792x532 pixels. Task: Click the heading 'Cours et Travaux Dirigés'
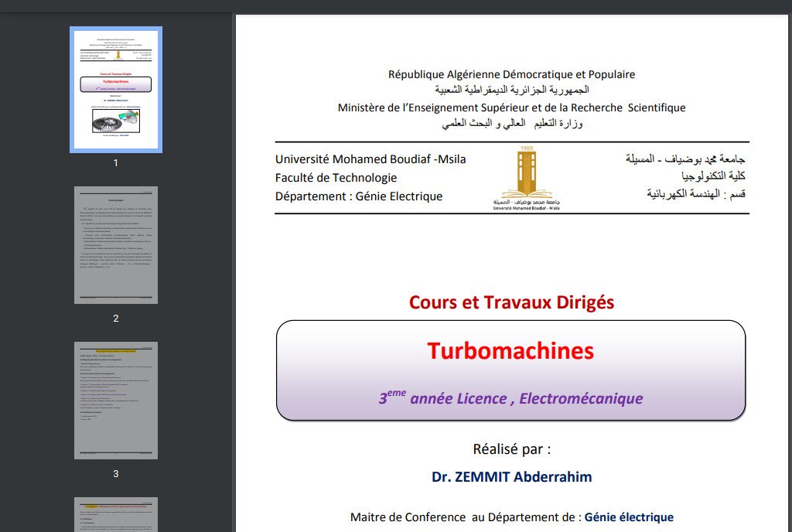click(512, 302)
